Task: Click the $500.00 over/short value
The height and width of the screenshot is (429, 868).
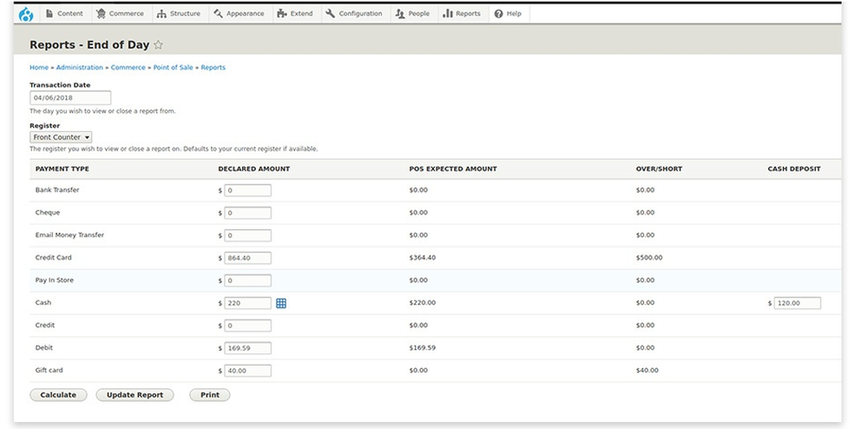Action: point(648,258)
